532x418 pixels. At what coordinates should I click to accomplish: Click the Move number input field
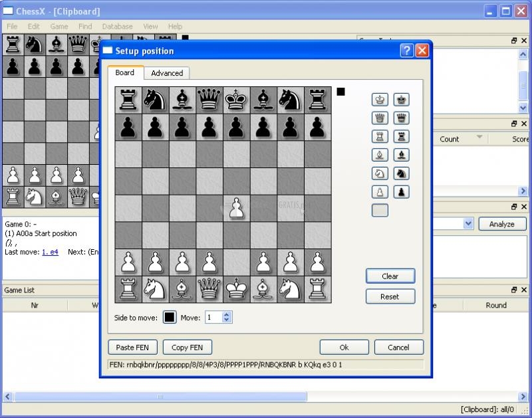click(x=213, y=317)
